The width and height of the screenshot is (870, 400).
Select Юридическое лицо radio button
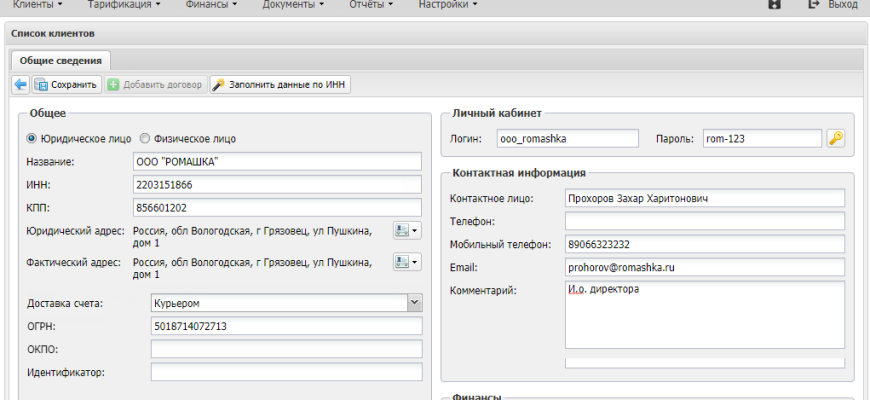coord(31,139)
